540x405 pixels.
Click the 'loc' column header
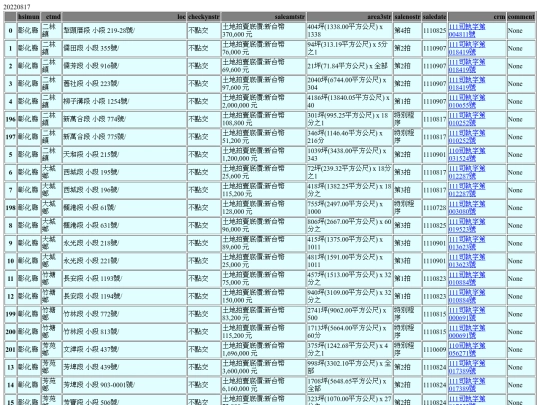tap(124, 17)
